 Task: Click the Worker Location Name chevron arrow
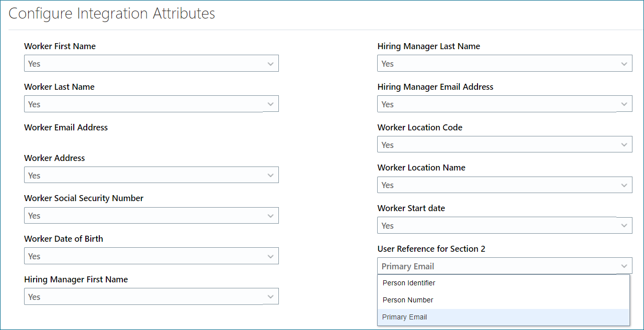point(624,185)
